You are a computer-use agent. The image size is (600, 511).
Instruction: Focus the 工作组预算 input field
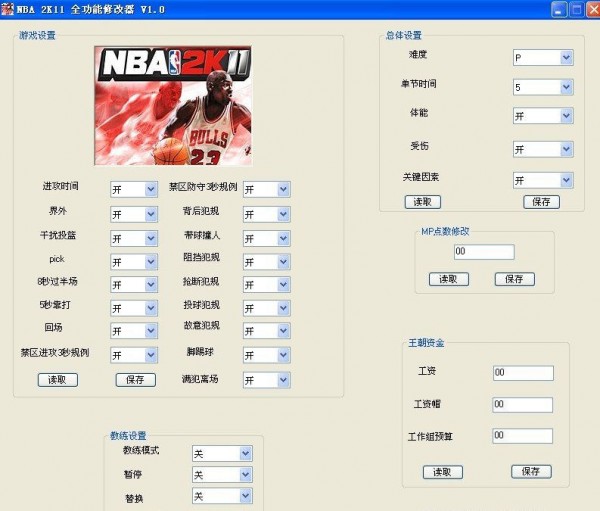click(522, 436)
